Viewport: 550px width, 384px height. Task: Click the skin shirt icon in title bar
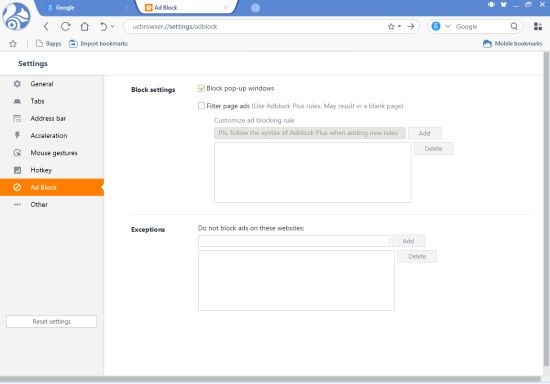tap(504, 5)
